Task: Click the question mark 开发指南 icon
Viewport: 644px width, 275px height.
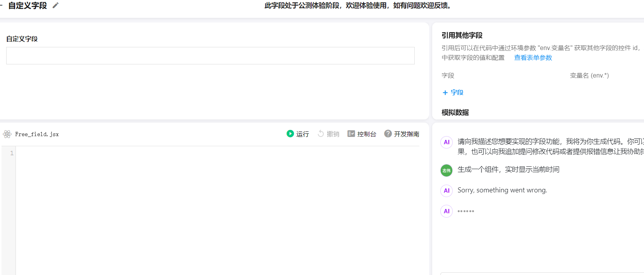Action: [x=388, y=134]
